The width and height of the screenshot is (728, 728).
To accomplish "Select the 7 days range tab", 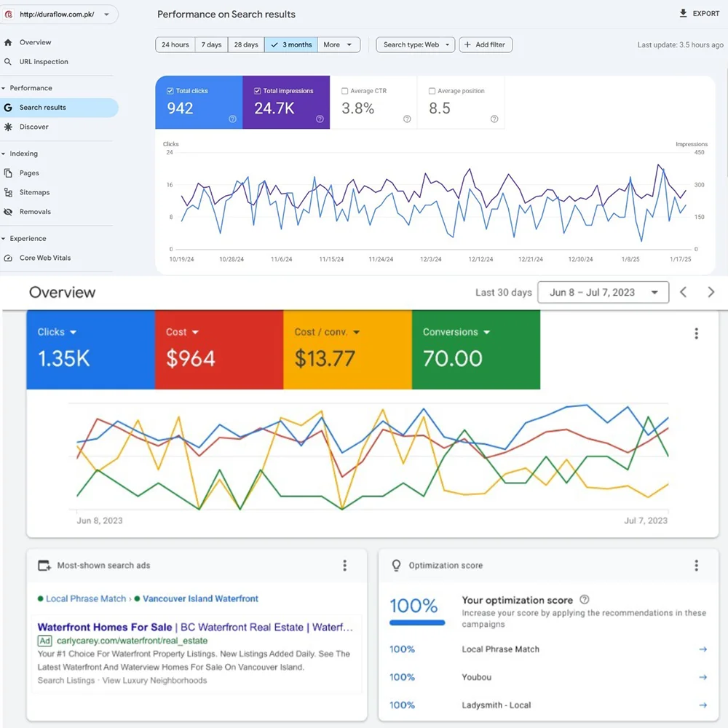I will (211, 45).
